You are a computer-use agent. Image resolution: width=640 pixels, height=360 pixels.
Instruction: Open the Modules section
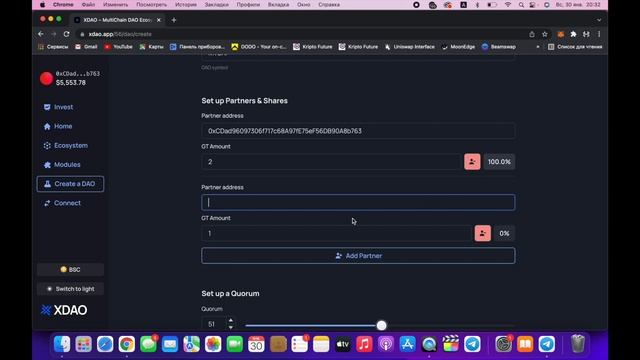tap(62, 164)
